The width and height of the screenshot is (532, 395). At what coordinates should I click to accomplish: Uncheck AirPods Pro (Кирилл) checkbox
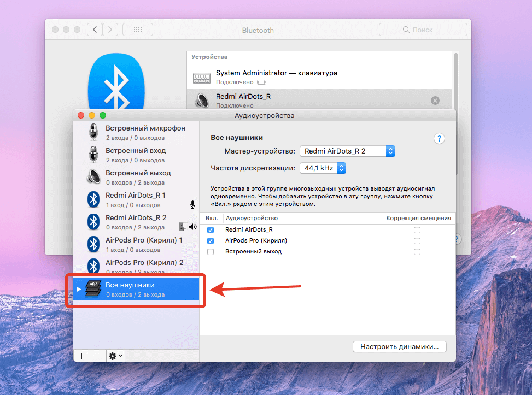[x=211, y=241]
